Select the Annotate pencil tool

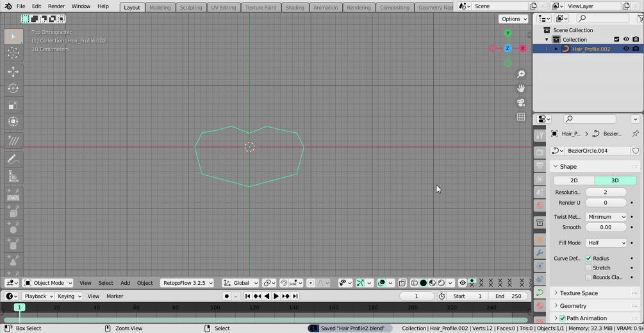(x=13, y=159)
